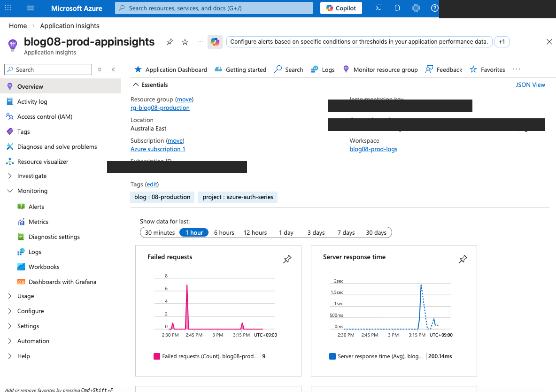Open the notifications bell
Image resolution: width=556 pixels, height=392 pixels.
pyautogui.click(x=397, y=8)
